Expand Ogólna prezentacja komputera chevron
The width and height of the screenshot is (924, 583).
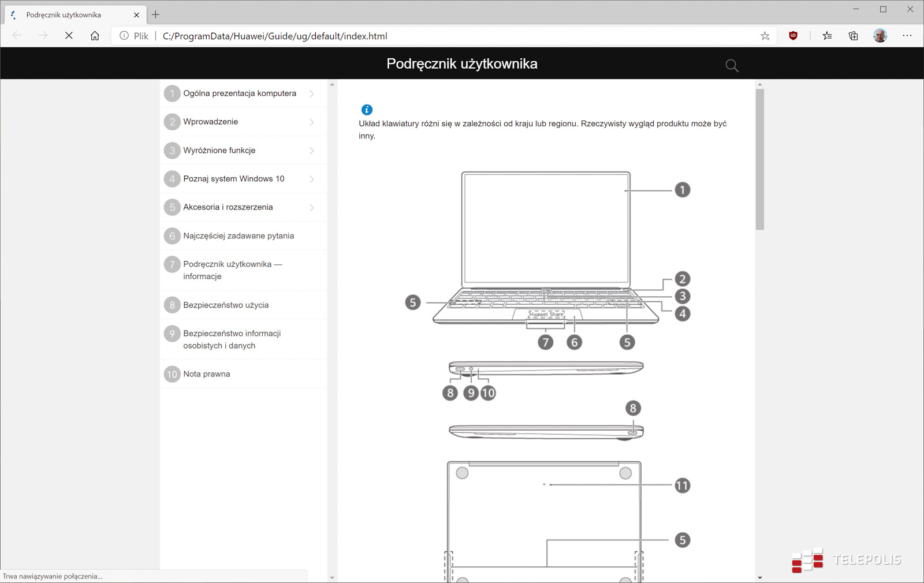pyautogui.click(x=312, y=94)
